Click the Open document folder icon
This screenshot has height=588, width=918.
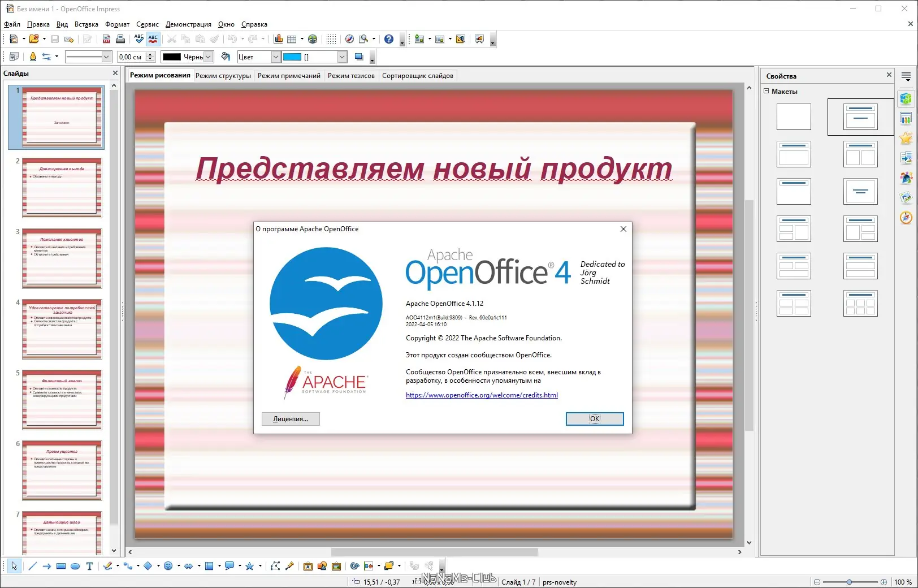point(34,39)
